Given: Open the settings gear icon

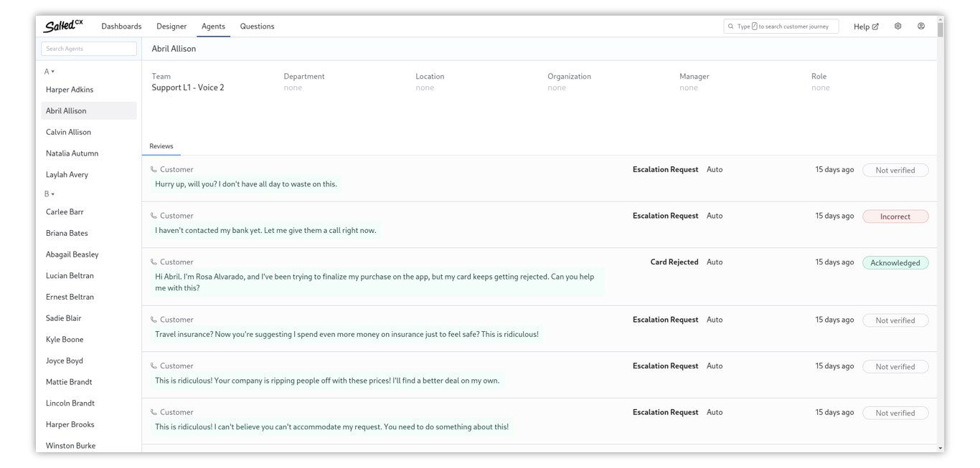Looking at the screenshot, I should coord(897,27).
